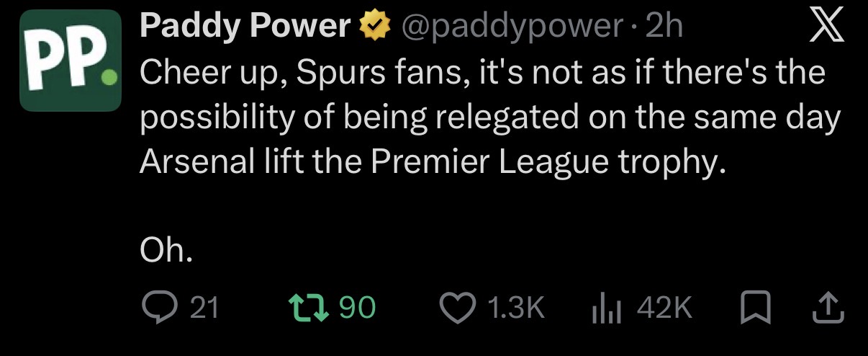This screenshot has height=356, width=868.
Task: Click the 1.3K likes count
Action: tap(515, 308)
